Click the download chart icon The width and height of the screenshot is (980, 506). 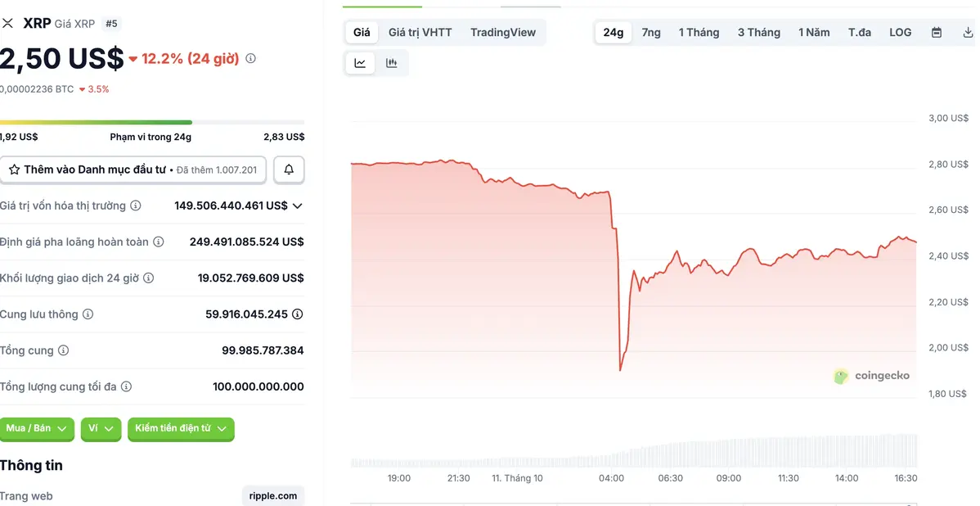[968, 32]
